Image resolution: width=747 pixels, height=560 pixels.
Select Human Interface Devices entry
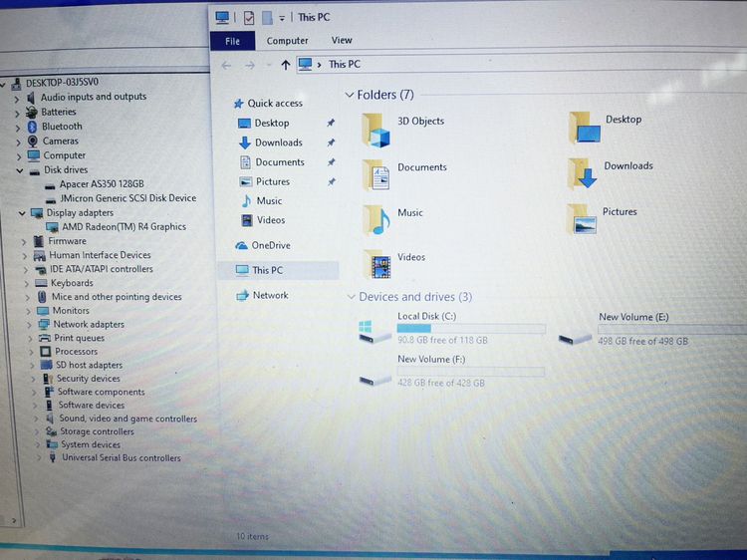(x=100, y=255)
